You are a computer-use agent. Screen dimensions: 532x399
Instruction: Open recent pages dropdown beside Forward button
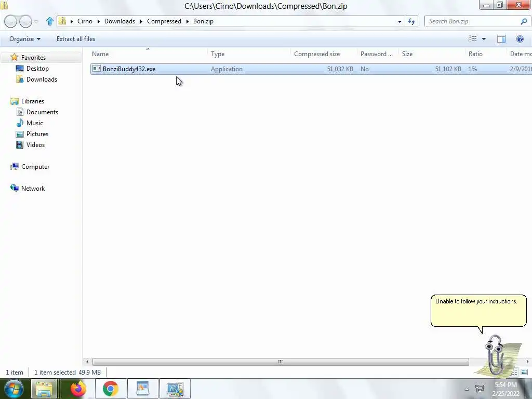[x=36, y=21]
